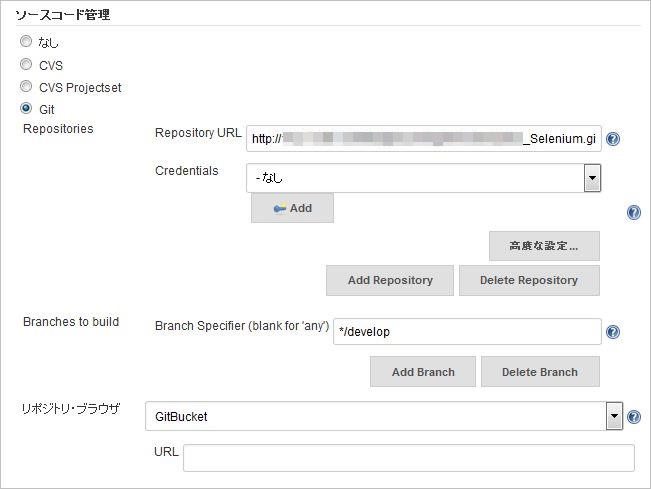This screenshot has height=489, width=651.
Task: Click Add credentials button with key icon
Action: point(292,208)
